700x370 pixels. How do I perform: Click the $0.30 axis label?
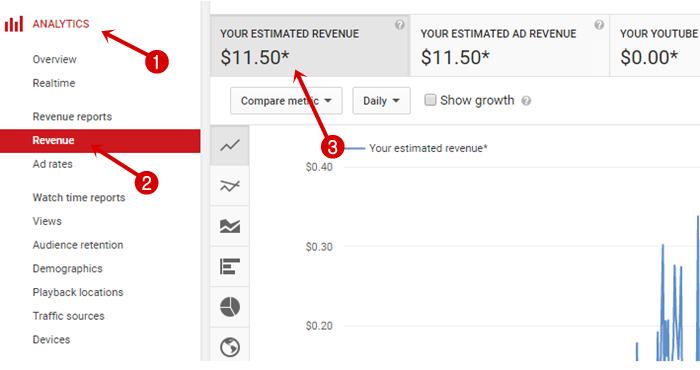coord(319,247)
